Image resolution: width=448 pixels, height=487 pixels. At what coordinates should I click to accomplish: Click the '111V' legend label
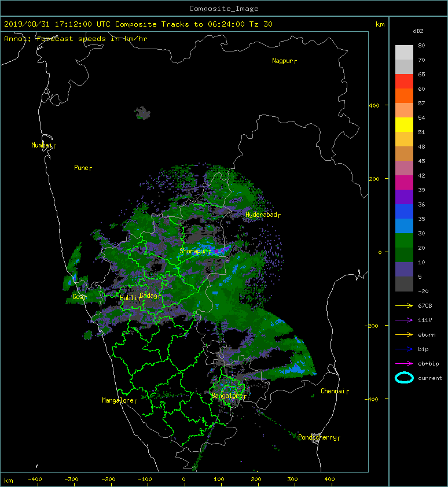point(425,320)
